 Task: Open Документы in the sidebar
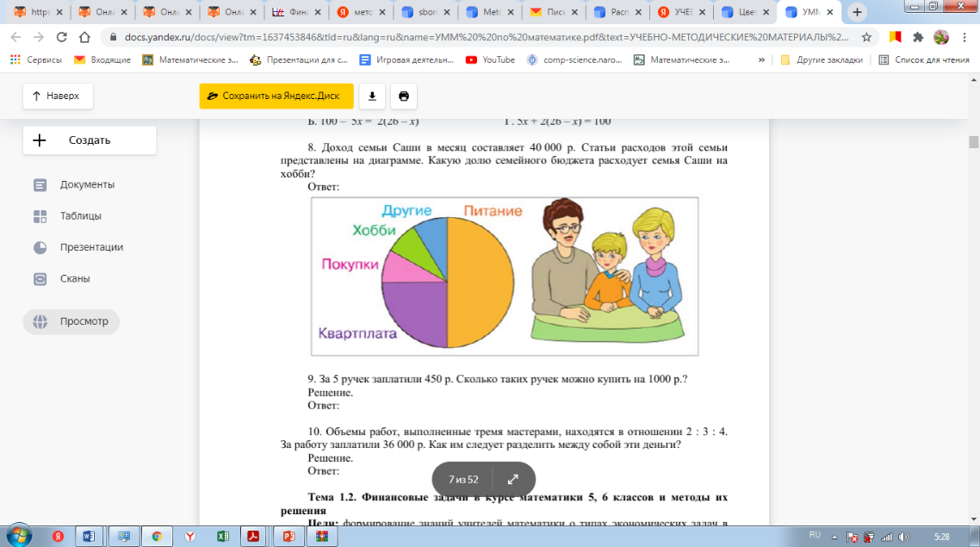click(87, 184)
